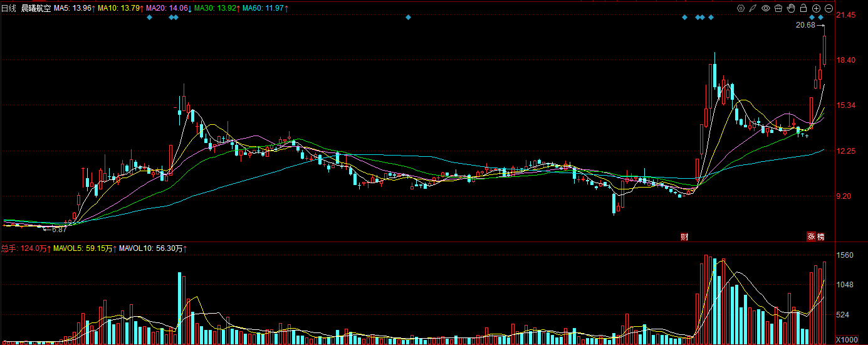The height and width of the screenshot is (345, 868).
Task: Select the MA20: 14.06 indicator label
Action: point(168,8)
